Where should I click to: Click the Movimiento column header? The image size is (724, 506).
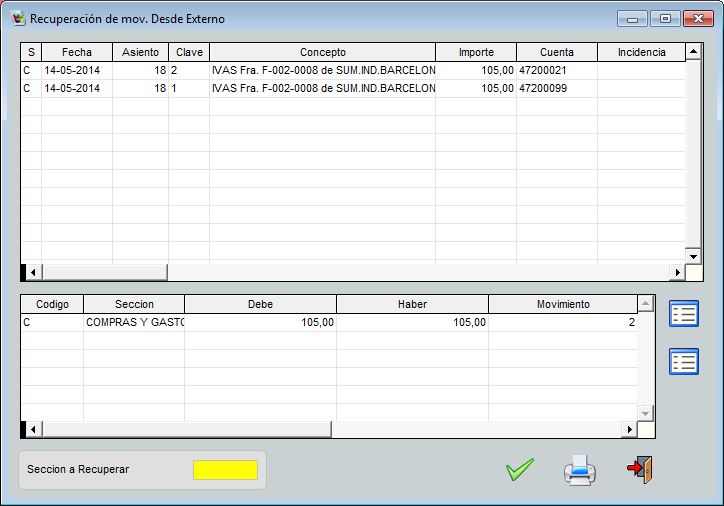pyautogui.click(x=562, y=304)
